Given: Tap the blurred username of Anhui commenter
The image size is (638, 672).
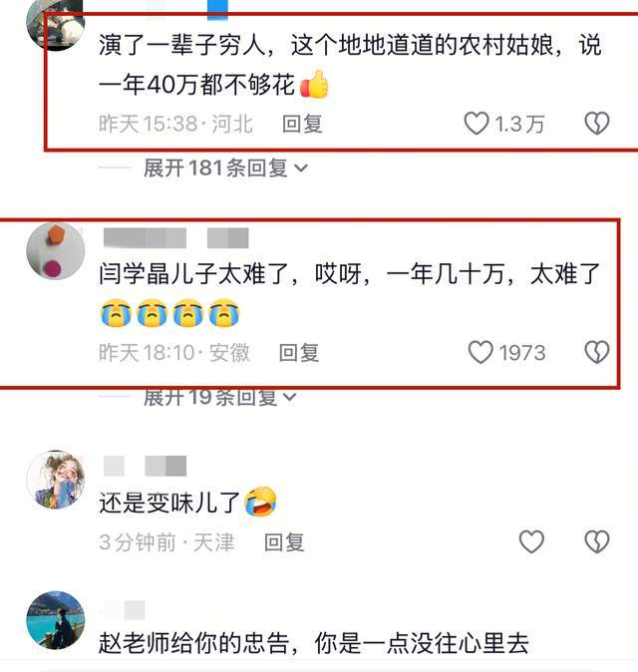Looking at the screenshot, I should [x=176, y=238].
